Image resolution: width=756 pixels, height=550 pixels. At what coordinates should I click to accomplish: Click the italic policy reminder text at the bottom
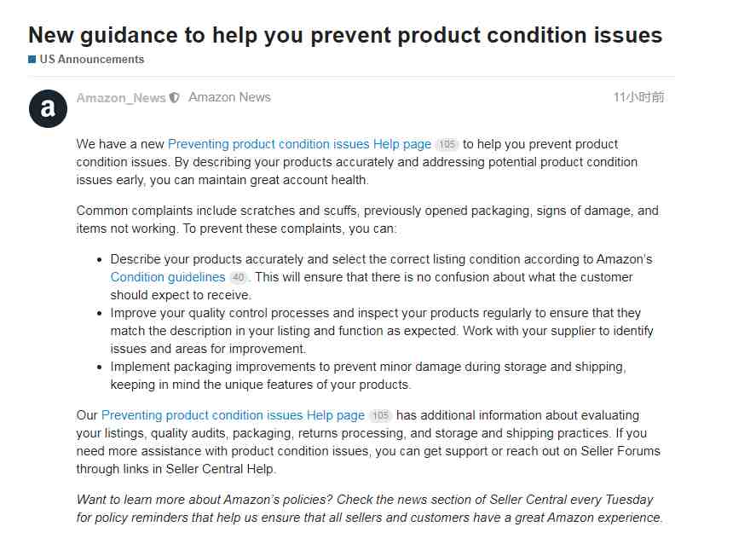pos(370,508)
